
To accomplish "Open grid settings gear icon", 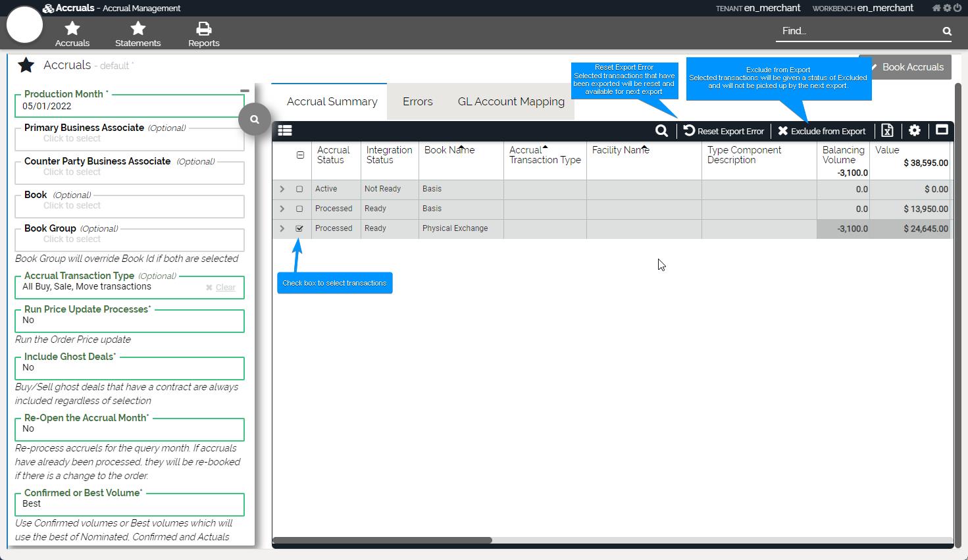I will (915, 130).
